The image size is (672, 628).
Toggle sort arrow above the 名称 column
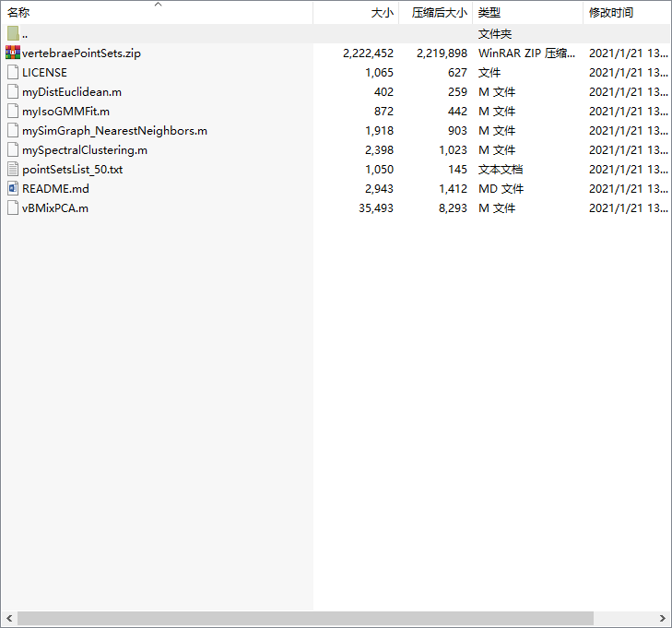(x=159, y=5)
